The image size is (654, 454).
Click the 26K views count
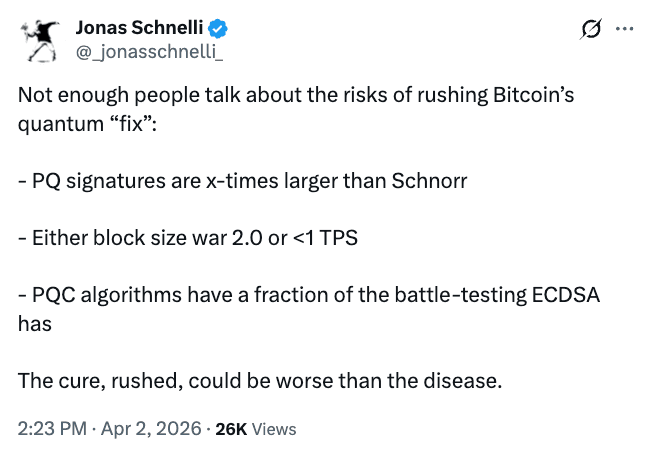(x=231, y=428)
